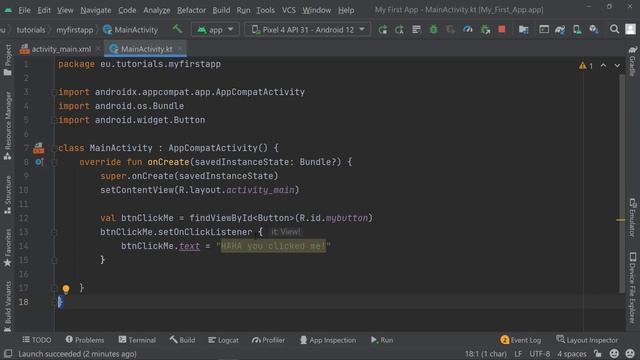The image size is (640, 360).
Task: Sync project with Gradle files icon
Action: point(560,29)
